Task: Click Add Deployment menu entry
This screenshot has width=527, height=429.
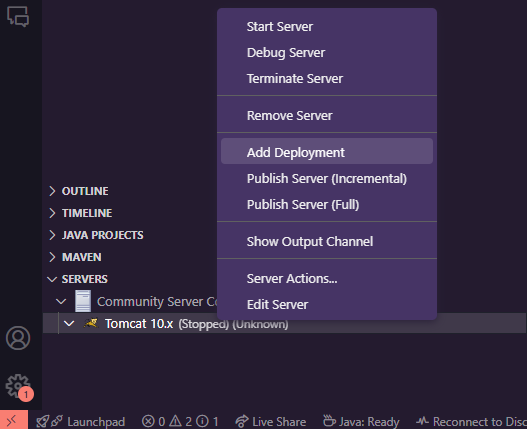Action: 327,151
